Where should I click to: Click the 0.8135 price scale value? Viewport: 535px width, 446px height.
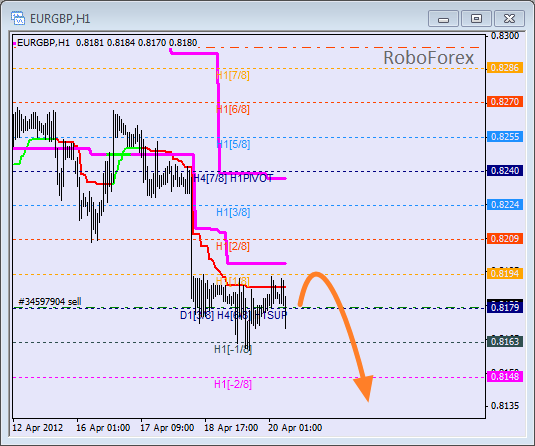tap(505, 406)
